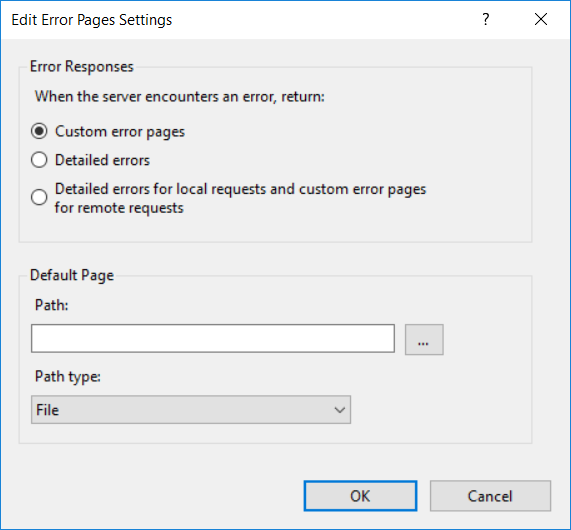
Task: Open the browse ellipsis button beside Path
Action: pyautogui.click(x=424, y=339)
